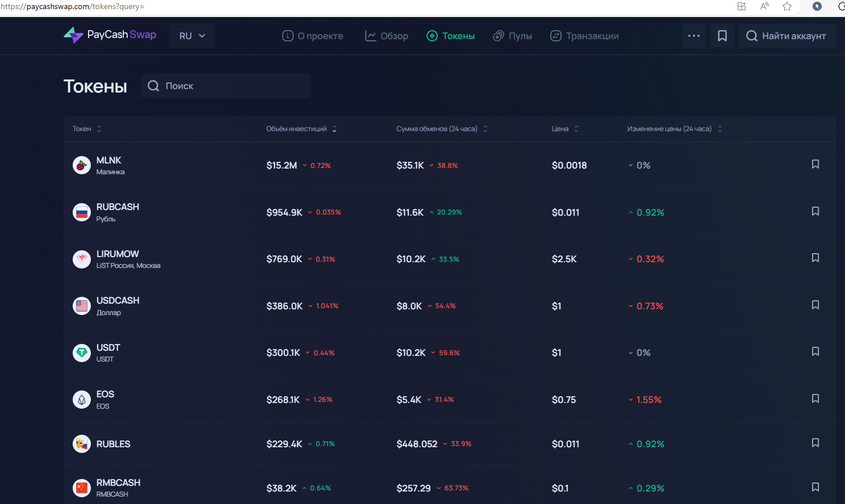Screen dimensions: 845x504
Task: Click the swap icon beside Транзакции
Action: 556,36
